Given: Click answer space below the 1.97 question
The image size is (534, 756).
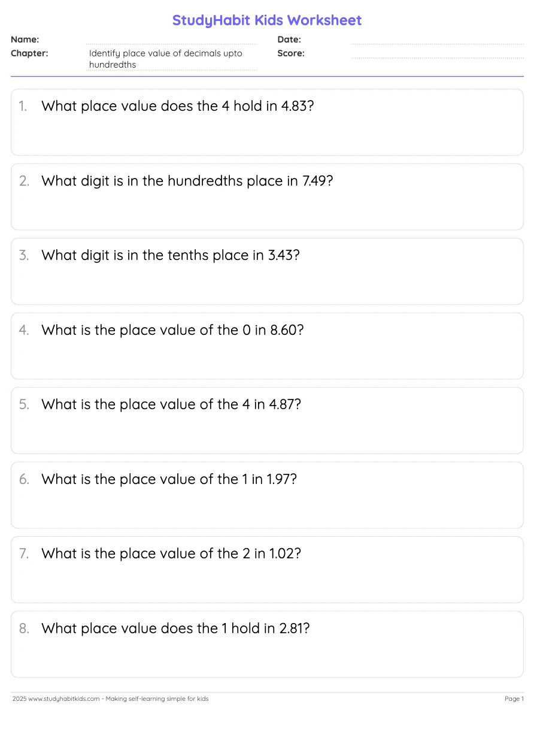Looking at the screenshot, I should point(267,509).
